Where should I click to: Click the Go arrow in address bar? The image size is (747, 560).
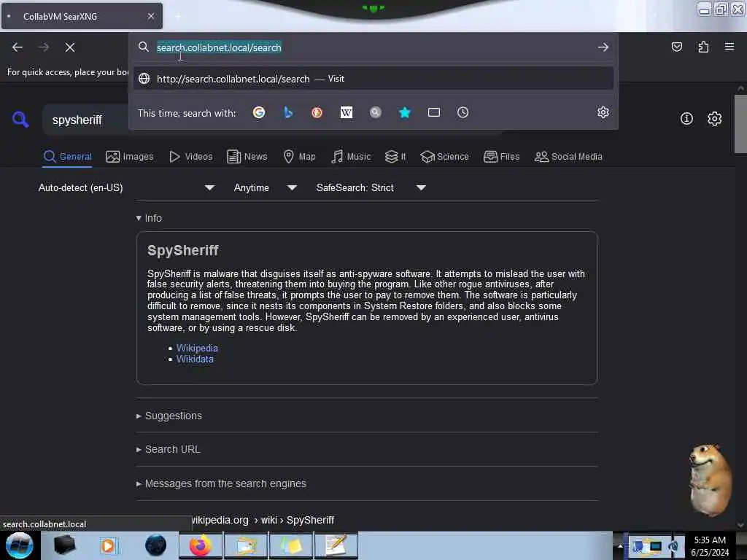click(603, 47)
